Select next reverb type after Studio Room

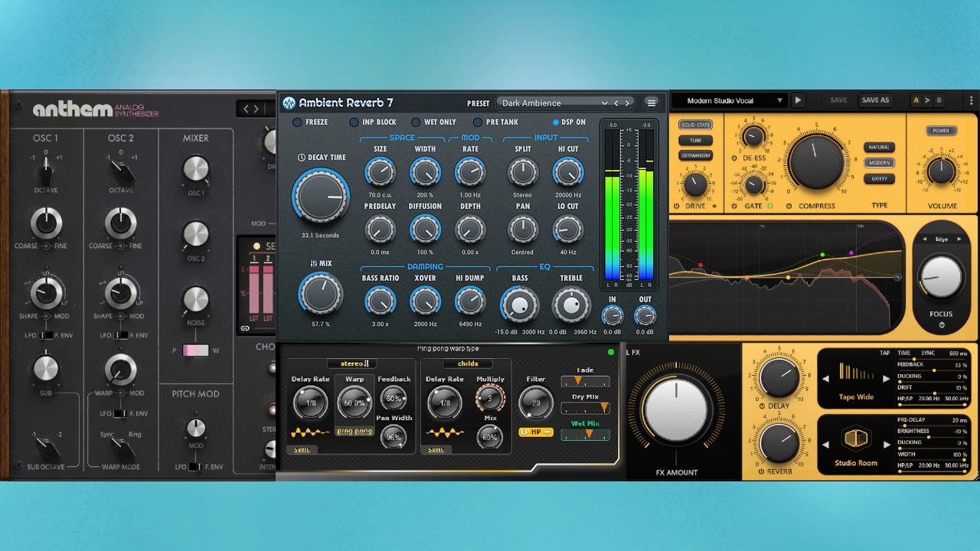pyautogui.click(x=887, y=444)
